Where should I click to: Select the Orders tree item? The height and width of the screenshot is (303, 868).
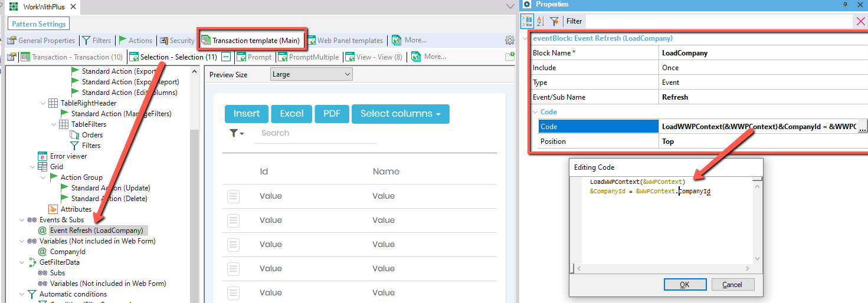point(92,135)
